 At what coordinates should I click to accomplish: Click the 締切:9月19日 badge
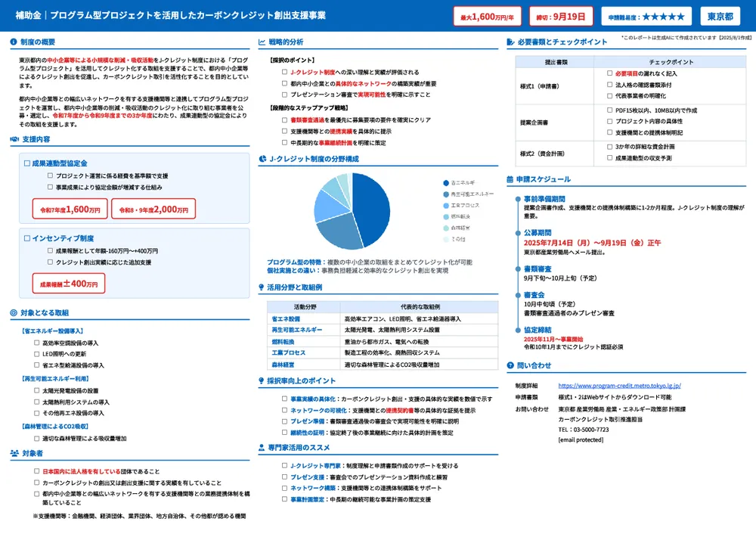click(x=561, y=17)
